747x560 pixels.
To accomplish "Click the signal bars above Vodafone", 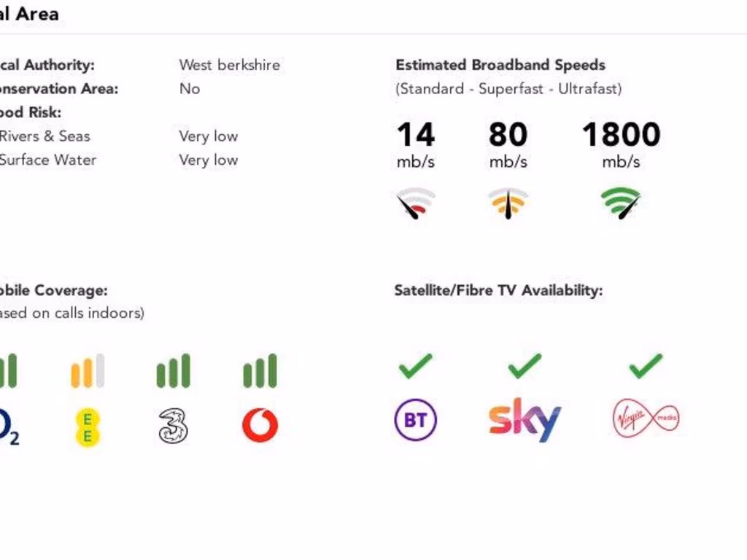I will (x=260, y=370).
